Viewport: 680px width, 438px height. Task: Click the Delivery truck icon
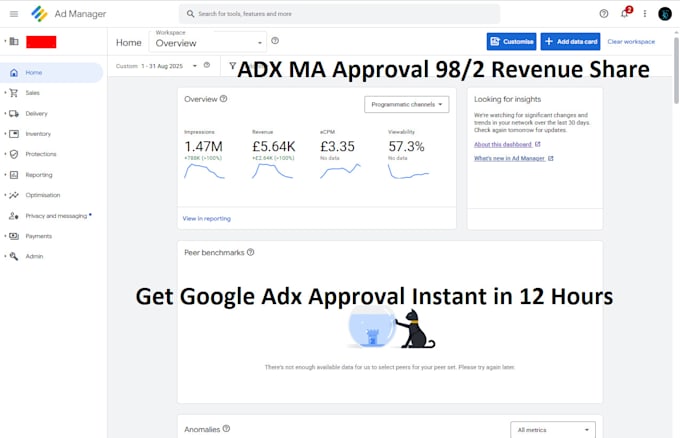pos(14,114)
